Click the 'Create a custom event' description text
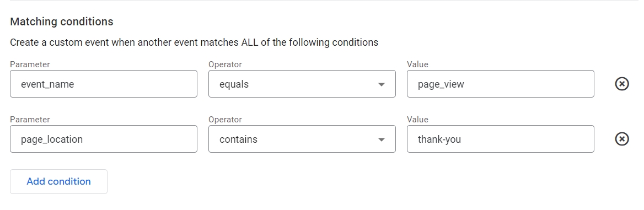 [194, 42]
